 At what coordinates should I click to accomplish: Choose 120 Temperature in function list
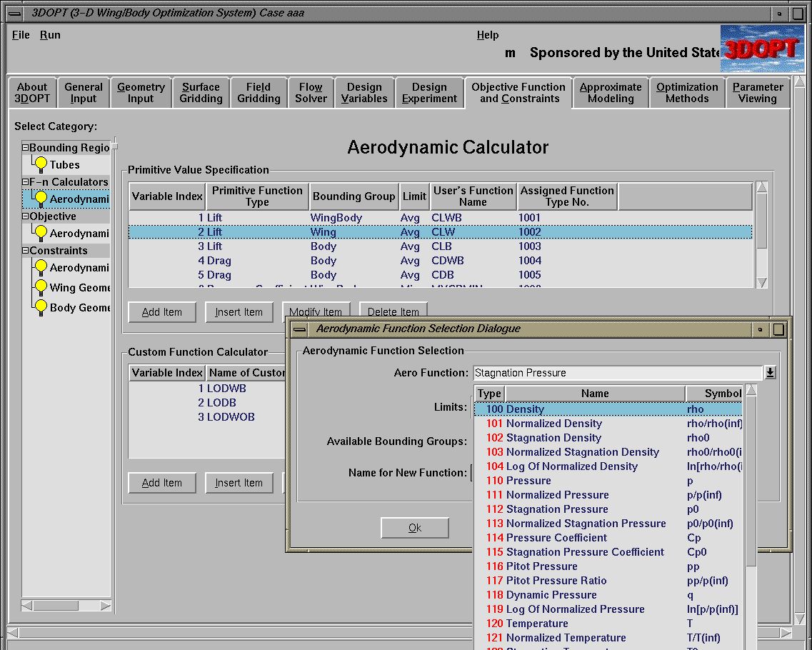(608, 623)
